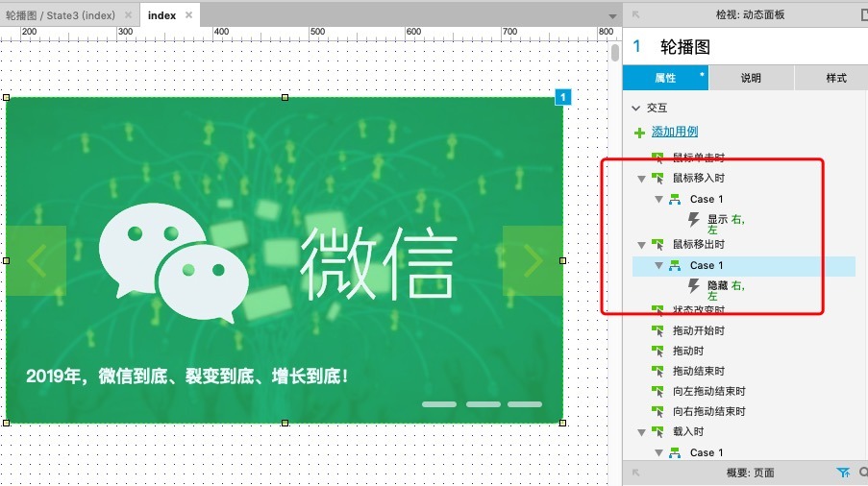Click the blue footnote badge 1
This screenshot has height=486, width=868.
pos(562,97)
